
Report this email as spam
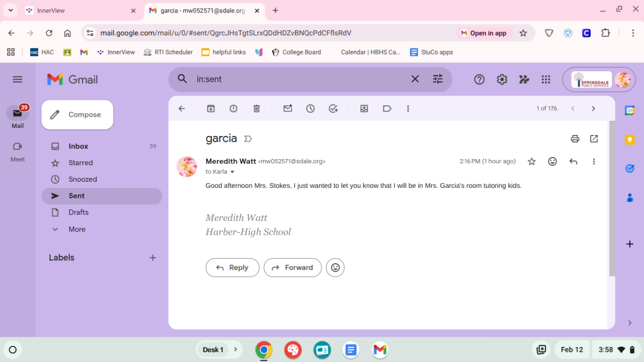coord(233,109)
